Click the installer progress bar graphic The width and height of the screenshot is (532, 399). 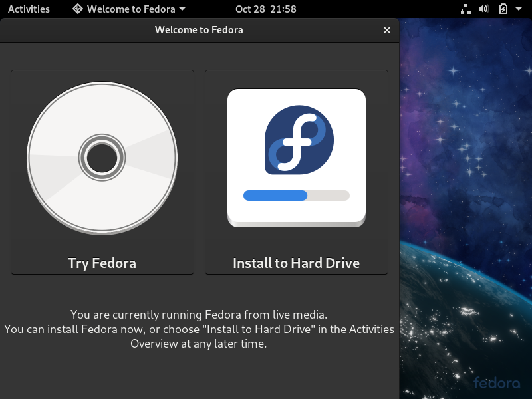[296, 196]
